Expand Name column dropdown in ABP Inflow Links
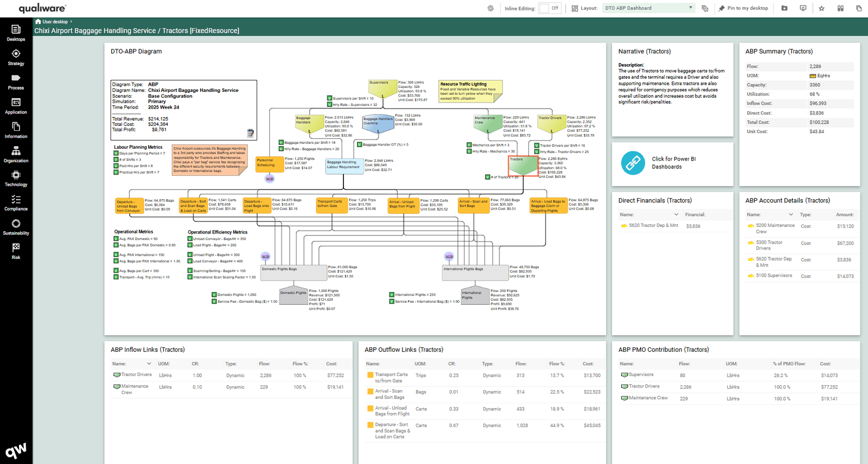This screenshot has width=868, height=464. [149, 364]
